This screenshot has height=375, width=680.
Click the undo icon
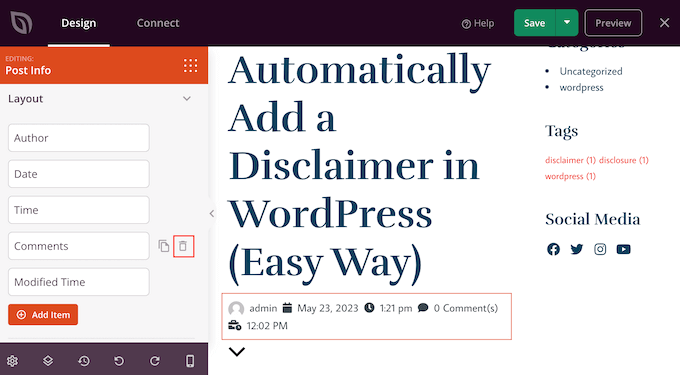pos(119,361)
